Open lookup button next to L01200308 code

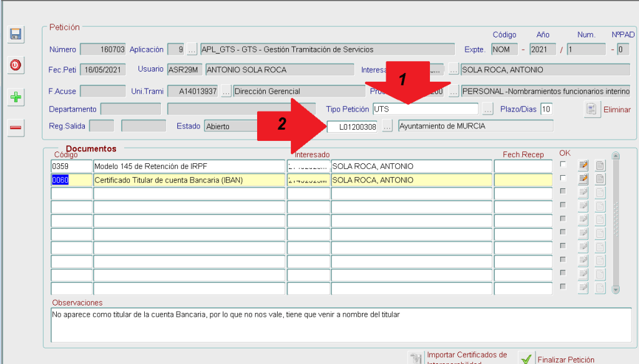pyautogui.click(x=388, y=127)
